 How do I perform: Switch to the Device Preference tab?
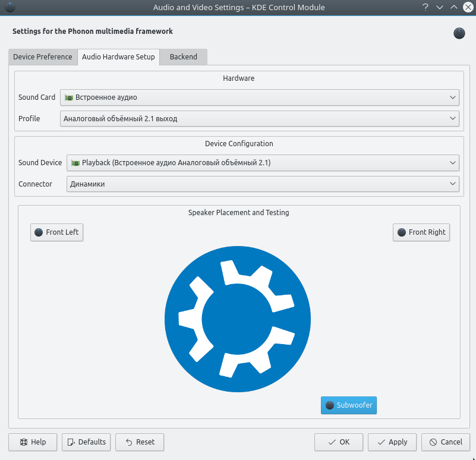(43, 57)
